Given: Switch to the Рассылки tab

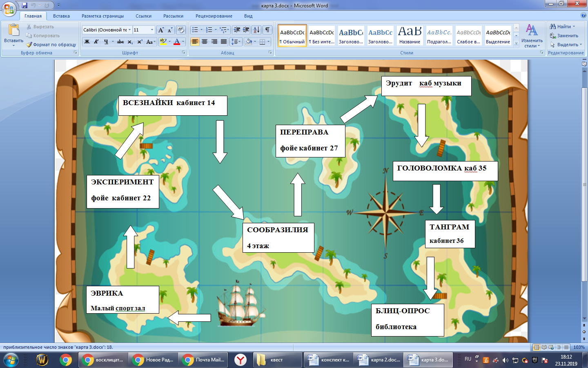Looking at the screenshot, I should (173, 16).
